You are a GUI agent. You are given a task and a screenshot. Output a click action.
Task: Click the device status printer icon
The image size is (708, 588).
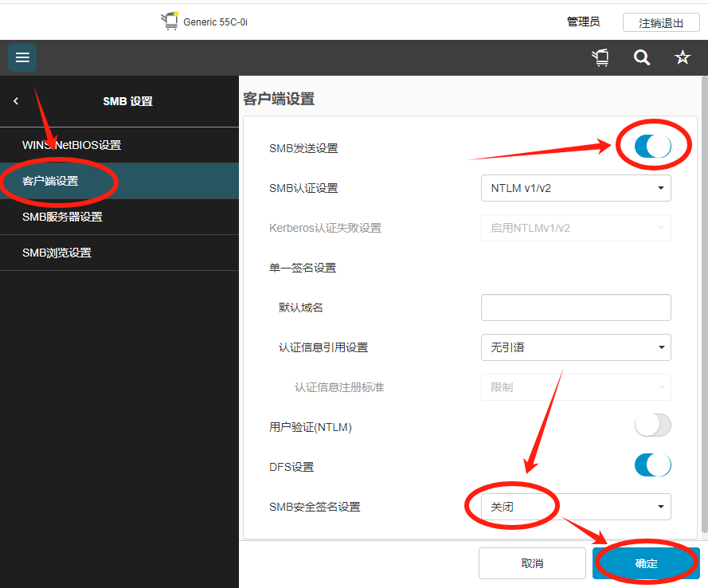(600, 57)
